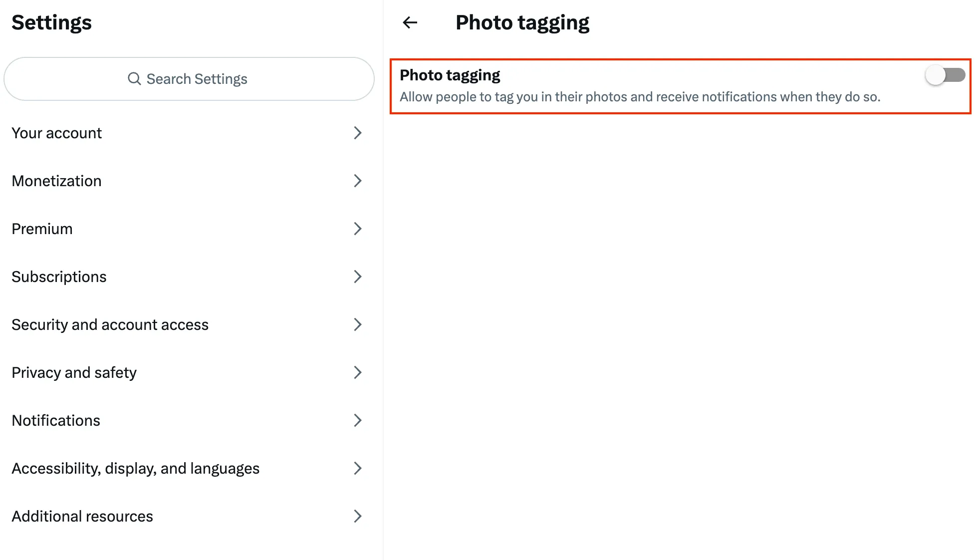Click chevron beside Accessibility, display, and languages
This screenshot has width=980, height=560.
click(357, 468)
